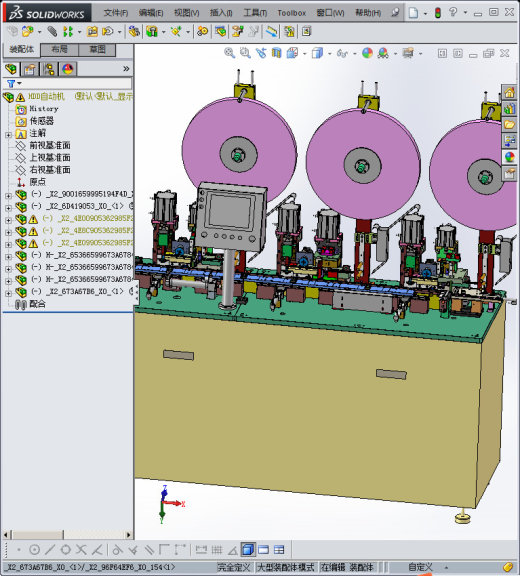Click the FeatureManager design tree tab icon

coord(11,69)
